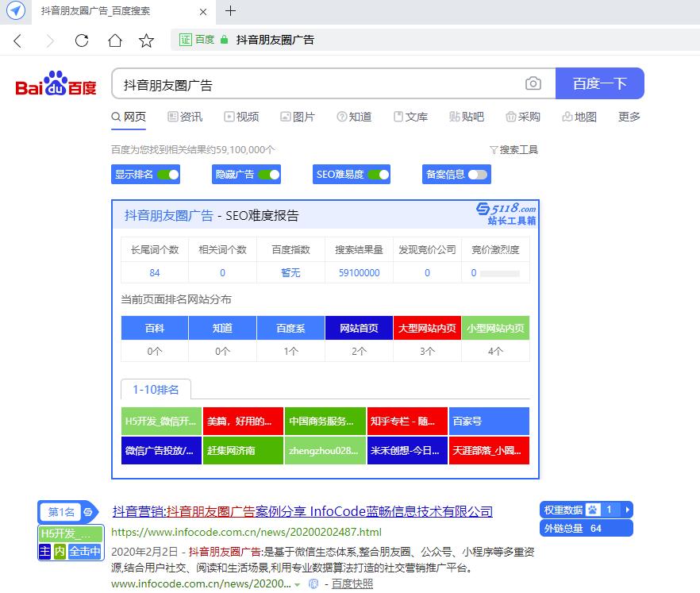
Task: Click ranking tile H5开发_微信开...
Action: 161,421
